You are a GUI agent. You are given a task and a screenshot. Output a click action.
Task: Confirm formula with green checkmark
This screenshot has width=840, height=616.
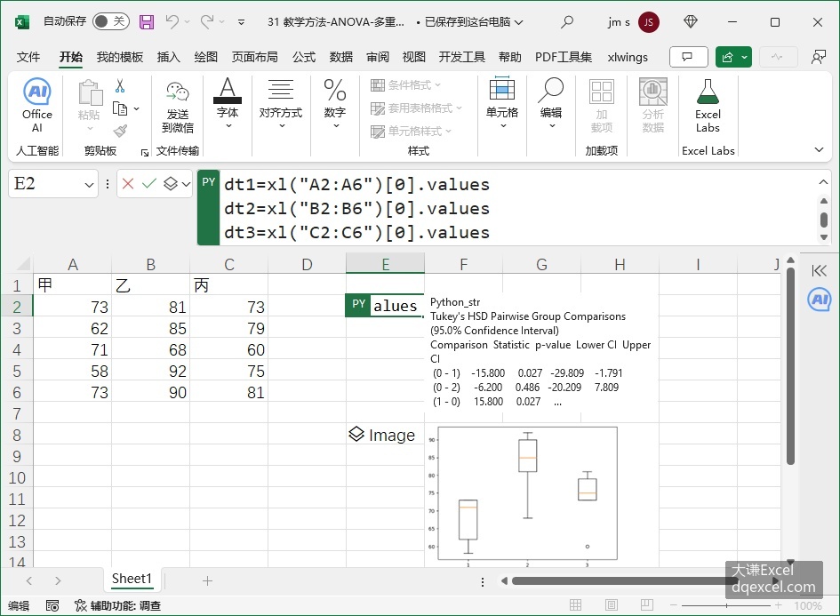149,184
